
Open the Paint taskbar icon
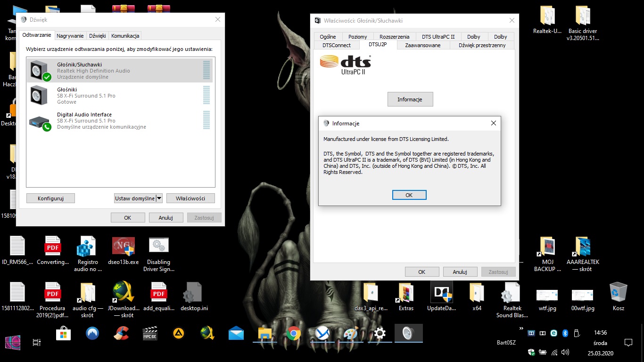click(351, 334)
